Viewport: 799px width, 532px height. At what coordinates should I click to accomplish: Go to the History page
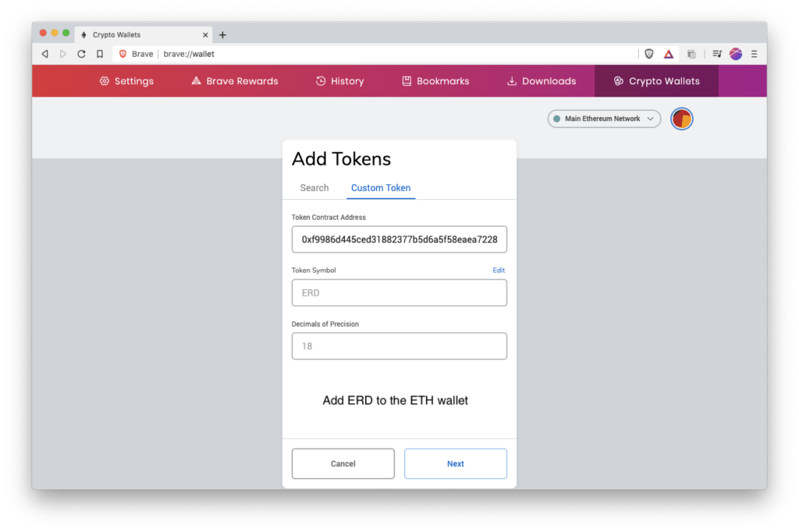(x=339, y=81)
